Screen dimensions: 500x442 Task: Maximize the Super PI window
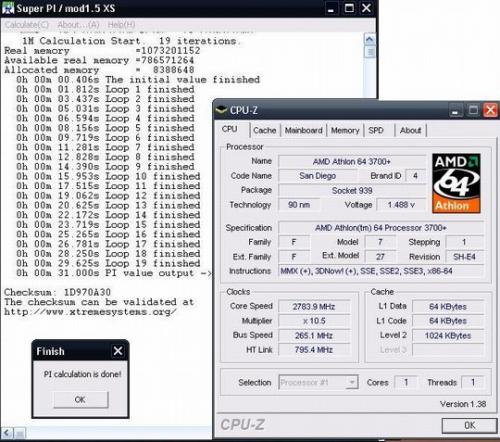point(349,8)
